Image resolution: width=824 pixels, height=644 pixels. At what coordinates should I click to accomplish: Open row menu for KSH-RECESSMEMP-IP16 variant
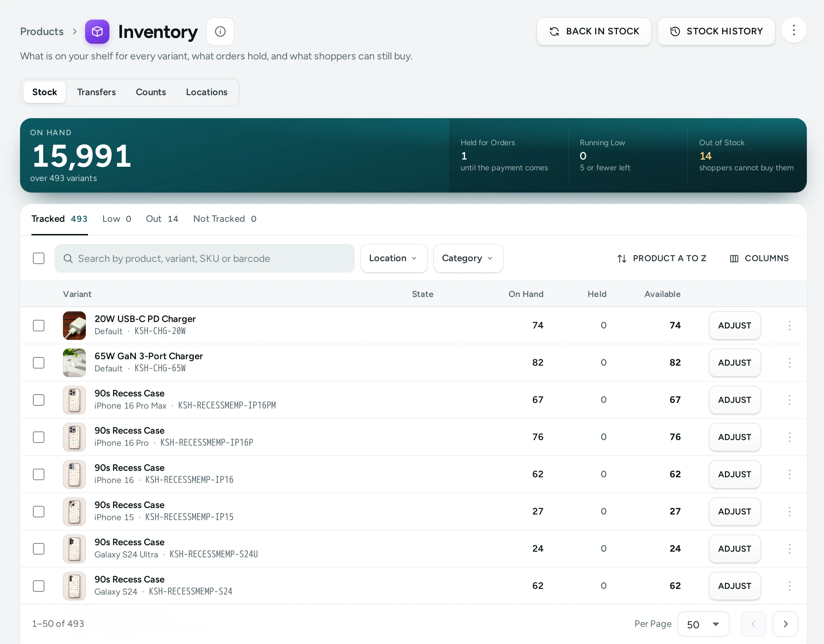[x=789, y=474]
